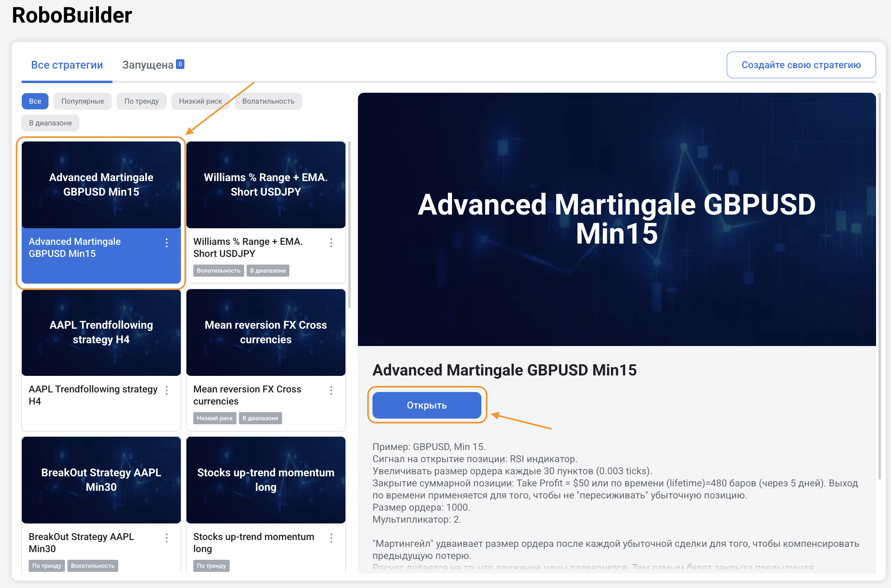The height and width of the screenshot is (588, 891).
Task: Filter strategies by 'Низкий риск'
Action: tap(201, 101)
